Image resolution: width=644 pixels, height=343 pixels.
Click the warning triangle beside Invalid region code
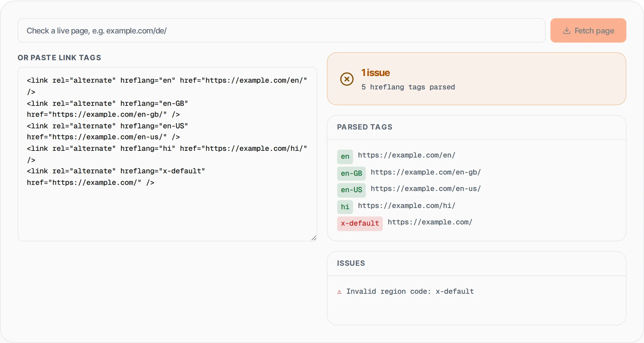[x=339, y=292]
